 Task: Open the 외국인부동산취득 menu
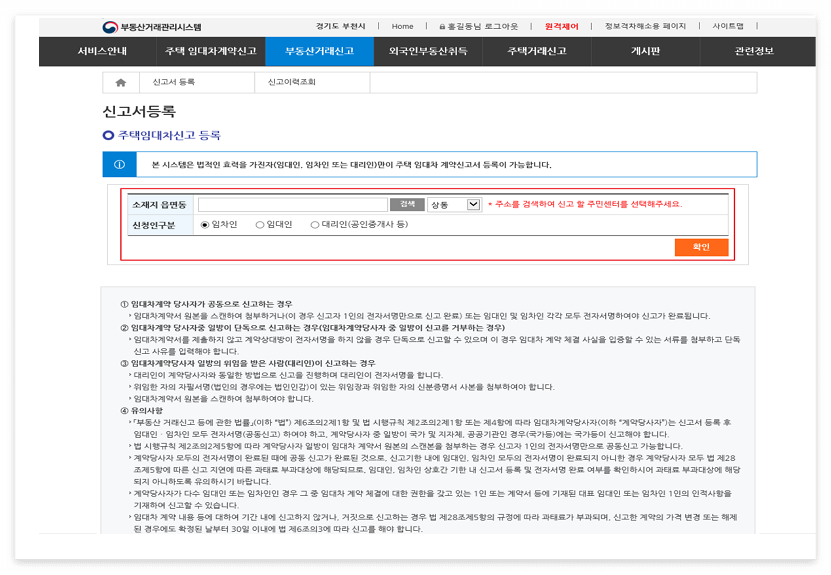pos(428,51)
